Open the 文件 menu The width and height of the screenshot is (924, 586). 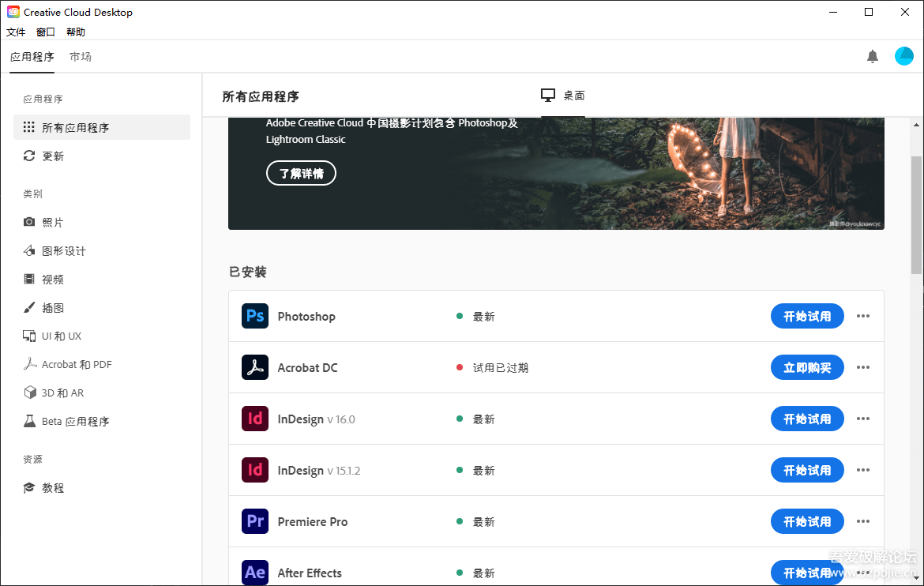point(16,32)
